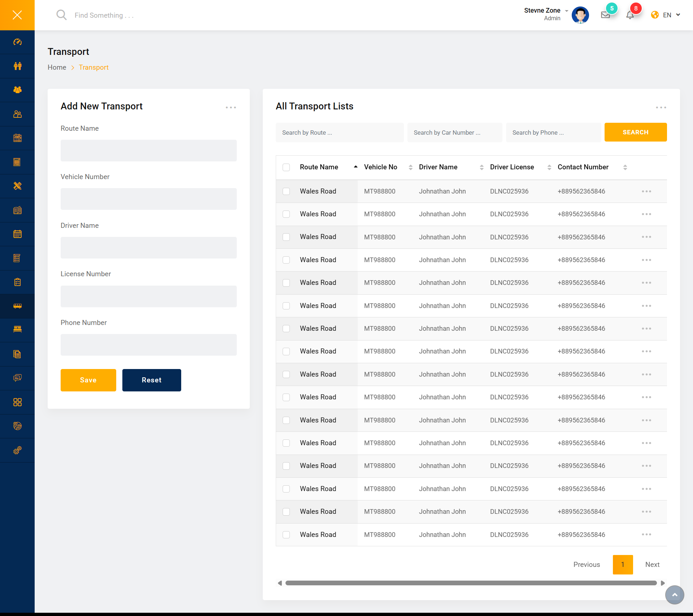
Task: Click the table's horizontal scrollbar bar
Action: [471, 583]
